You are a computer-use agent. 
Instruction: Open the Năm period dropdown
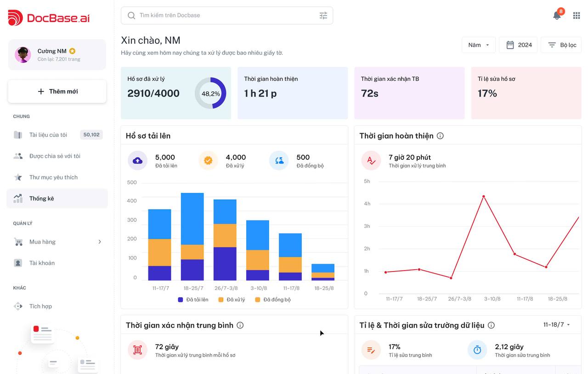[x=478, y=45]
